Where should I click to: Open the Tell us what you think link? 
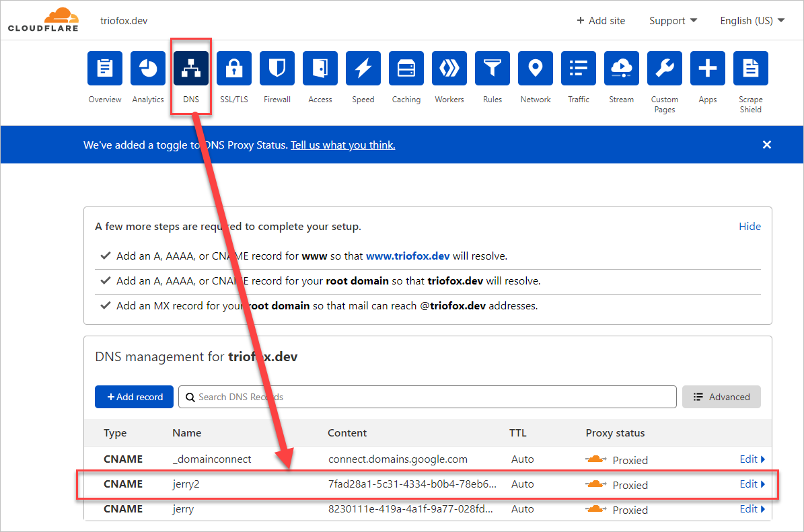tap(342, 145)
